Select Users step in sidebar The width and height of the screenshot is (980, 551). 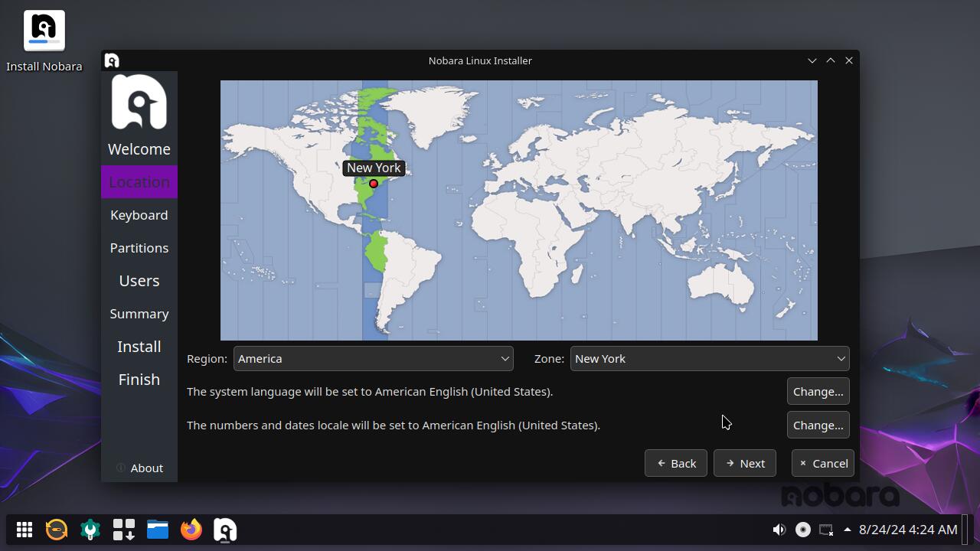(x=139, y=281)
